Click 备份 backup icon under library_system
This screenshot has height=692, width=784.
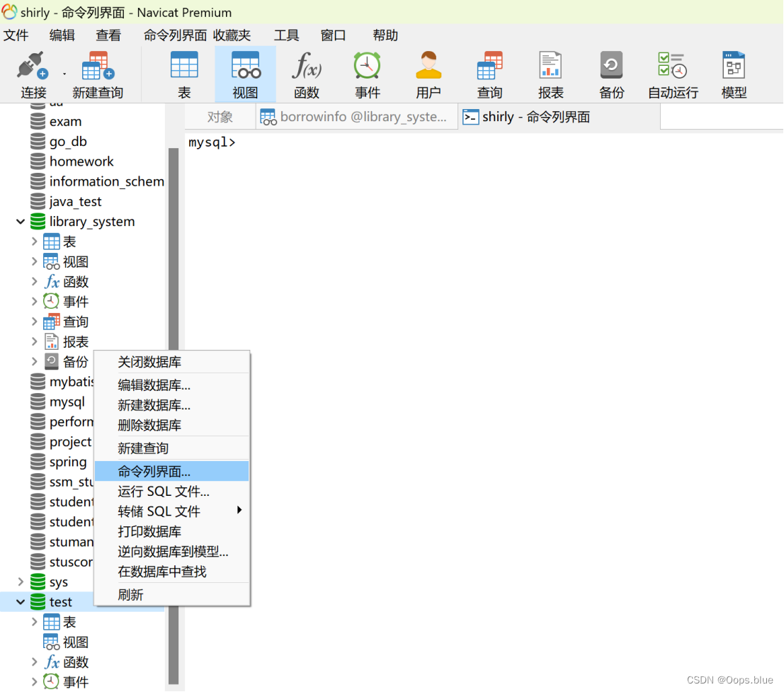click(x=52, y=361)
